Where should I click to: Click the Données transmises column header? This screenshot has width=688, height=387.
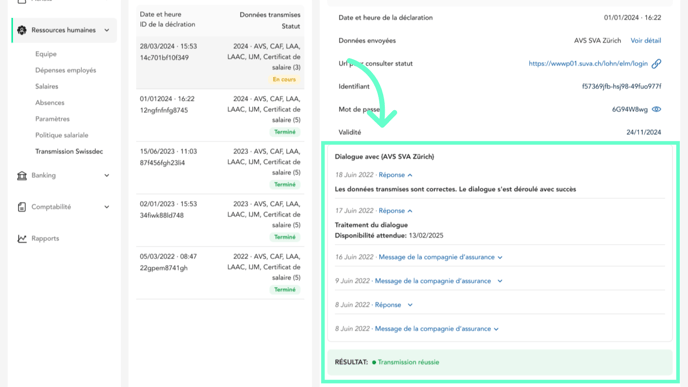[x=270, y=14]
